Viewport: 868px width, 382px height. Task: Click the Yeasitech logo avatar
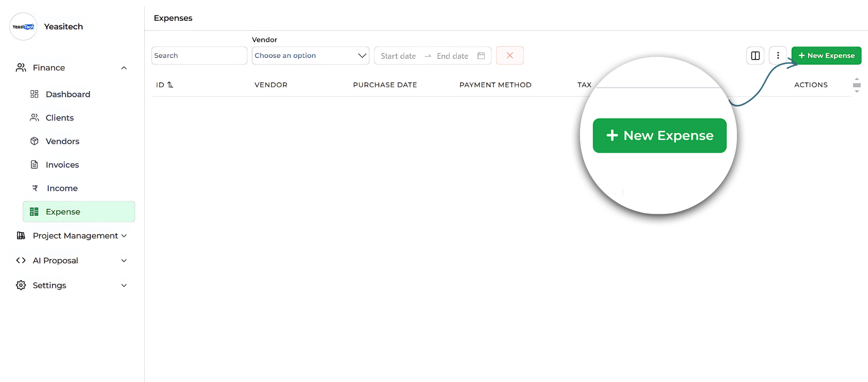(x=23, y=27)
